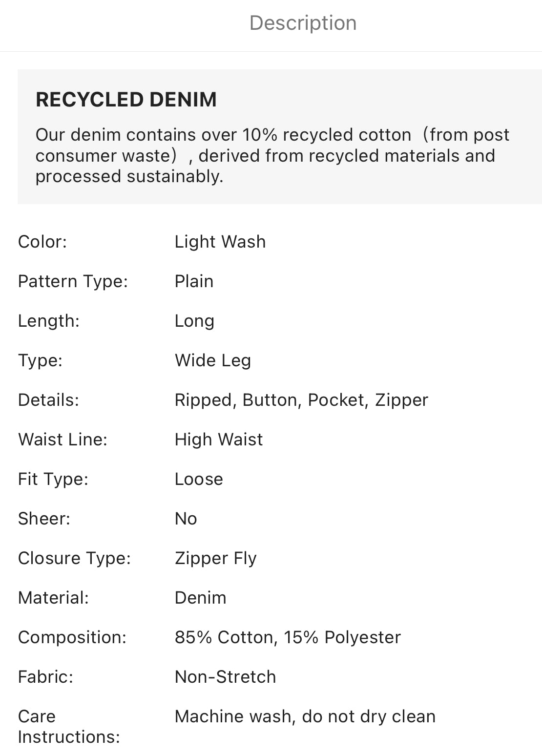The height and width of the screenshot is (756, 542).
Task: Select the Loose fit type value
Action: pyautogui.click(x=199, y=479)
